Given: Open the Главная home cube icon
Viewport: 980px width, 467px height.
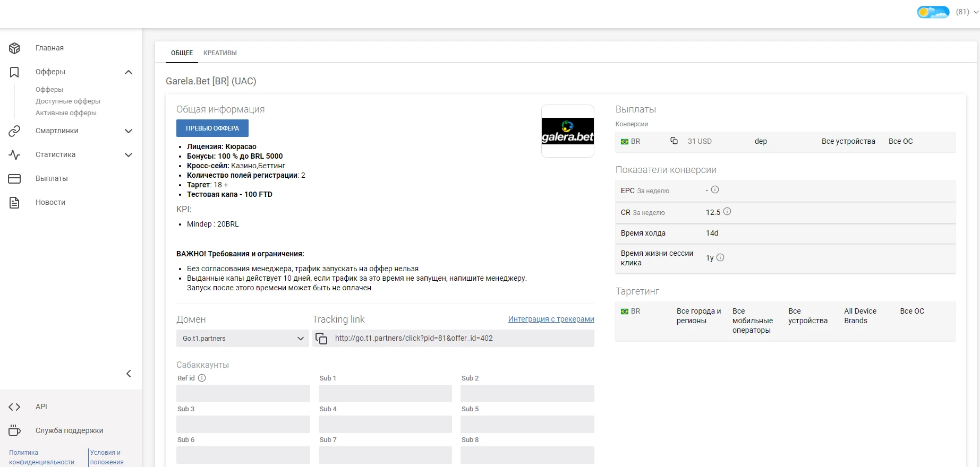Looking at the screenshot, I should pyautogui.click(x=14, y=48).
